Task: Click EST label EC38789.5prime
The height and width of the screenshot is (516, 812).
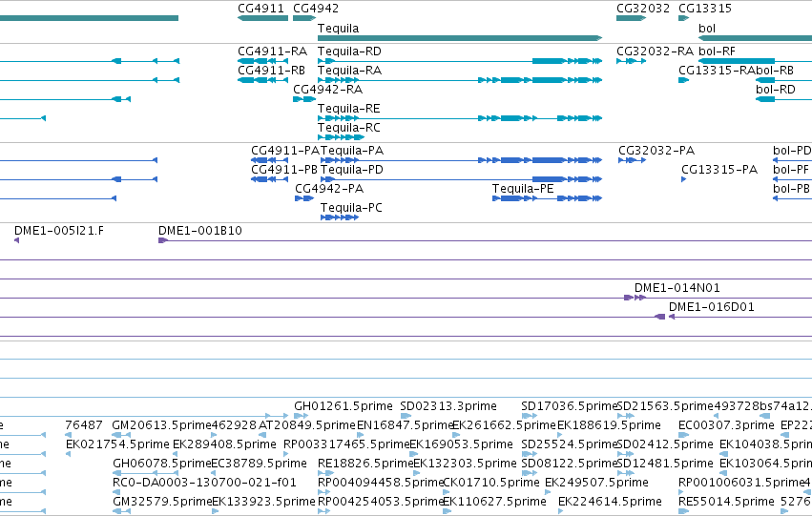Action: click(259, 464)
